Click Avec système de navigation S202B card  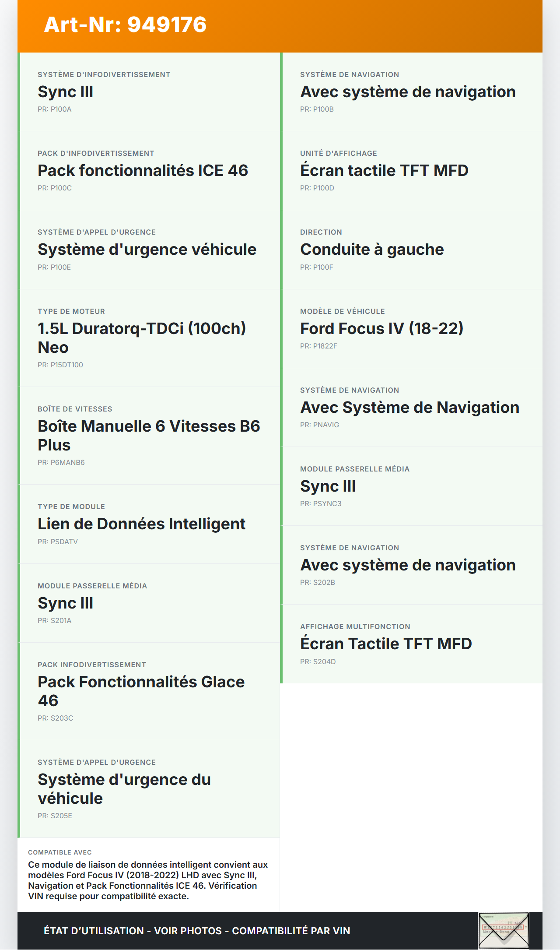coord(411,565)
